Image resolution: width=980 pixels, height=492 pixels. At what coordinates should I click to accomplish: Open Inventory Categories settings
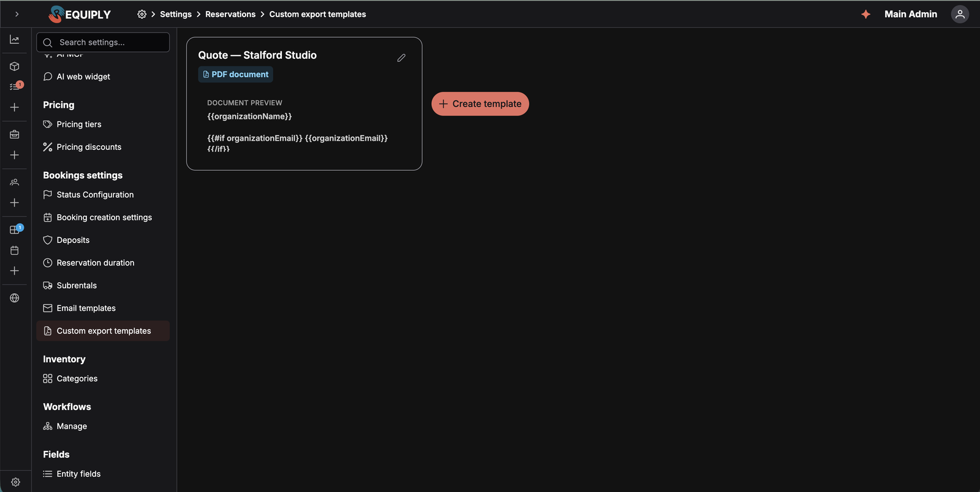pyautogui.click(x=103, y=379)
